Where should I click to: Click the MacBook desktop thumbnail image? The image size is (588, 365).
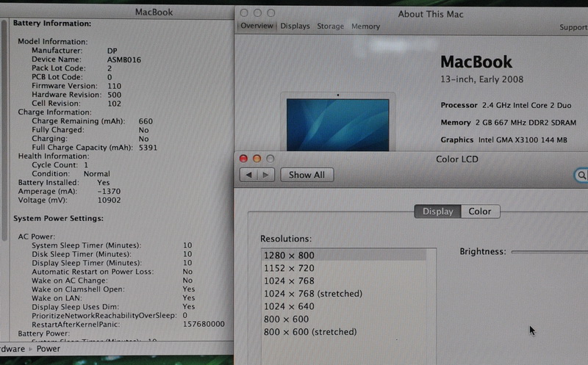coord(337,124)
